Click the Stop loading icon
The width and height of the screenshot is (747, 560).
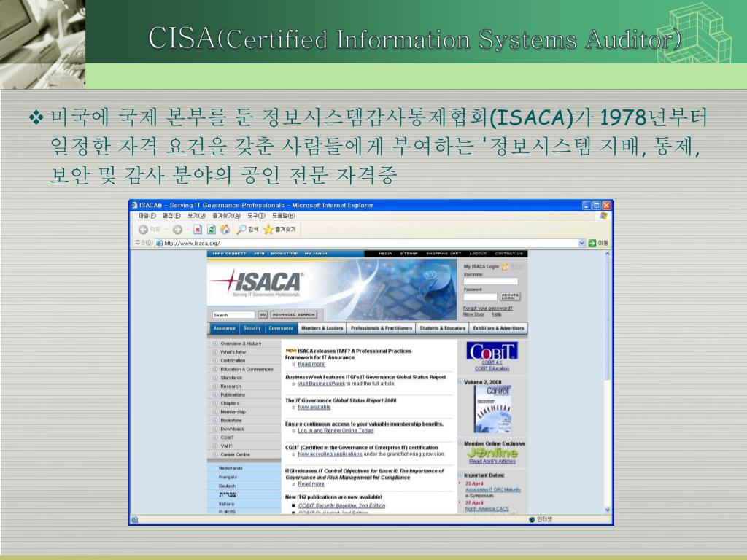[198, 230]
